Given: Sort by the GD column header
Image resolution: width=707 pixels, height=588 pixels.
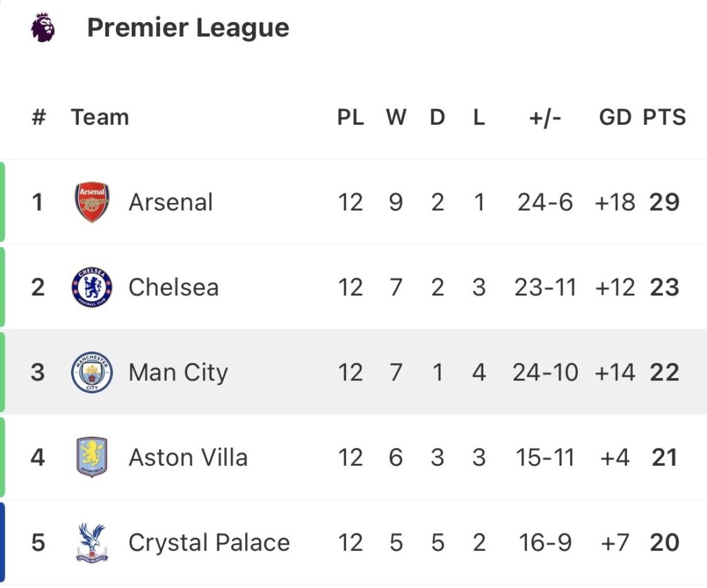Looking at the screenshot, I should pyautogui.click(x=614, y=117).
